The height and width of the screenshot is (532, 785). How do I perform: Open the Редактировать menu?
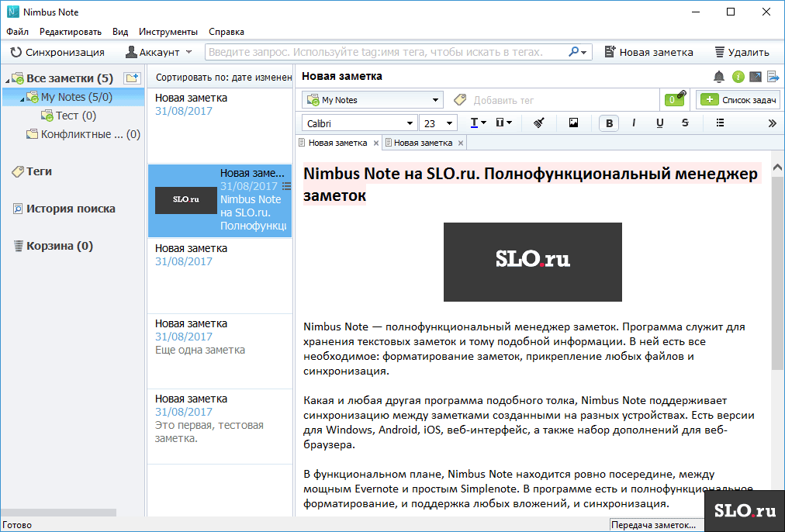(x=71, y=32)
